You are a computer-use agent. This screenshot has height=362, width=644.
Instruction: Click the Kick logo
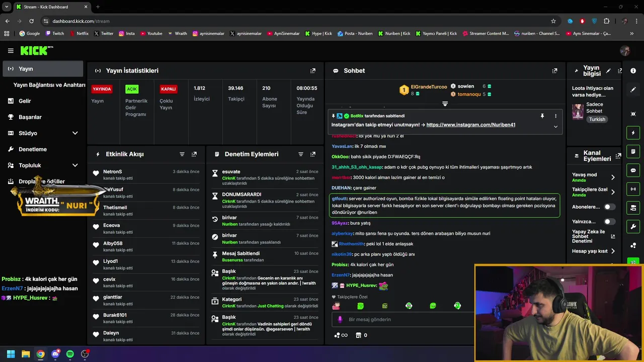click(x=36, y=50)
